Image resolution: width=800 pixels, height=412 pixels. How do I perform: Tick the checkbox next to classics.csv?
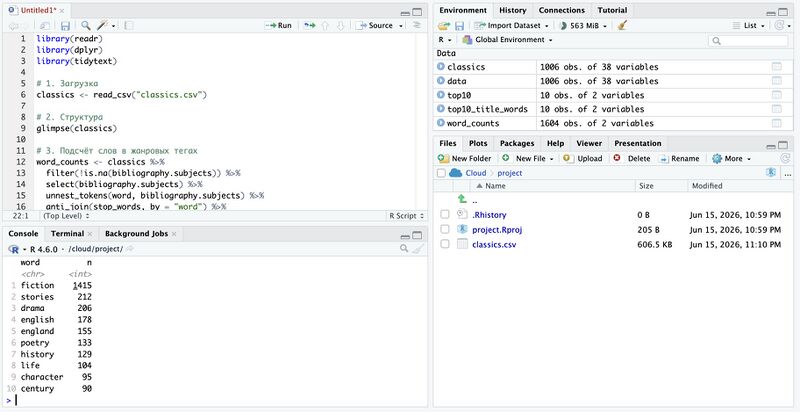pos(445,244)
